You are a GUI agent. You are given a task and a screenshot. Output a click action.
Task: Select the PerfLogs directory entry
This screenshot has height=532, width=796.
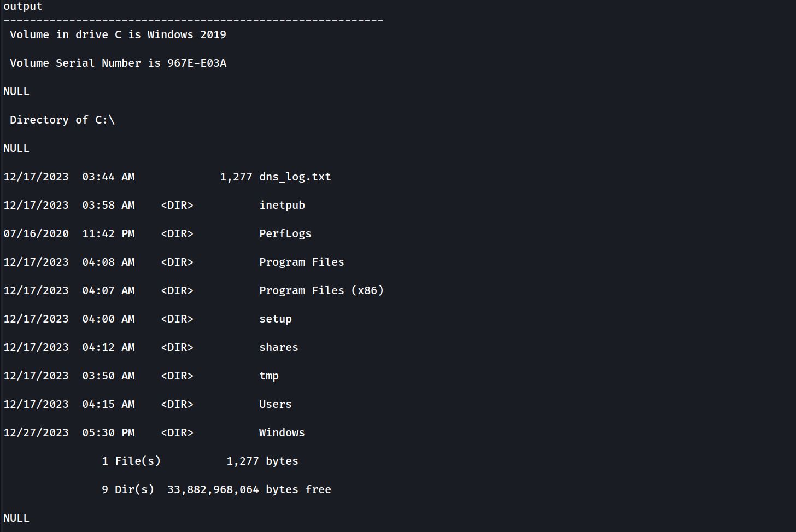(285, 234)
